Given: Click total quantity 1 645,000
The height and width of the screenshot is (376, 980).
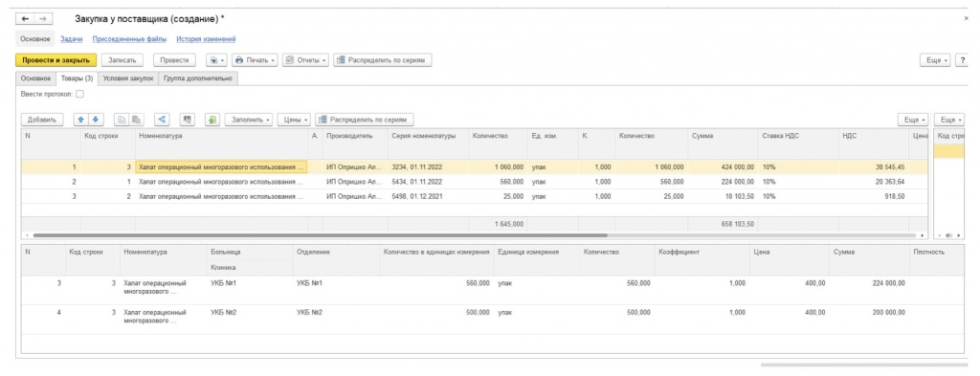Looking at the screenshot, I should click(x=508, y=224).
